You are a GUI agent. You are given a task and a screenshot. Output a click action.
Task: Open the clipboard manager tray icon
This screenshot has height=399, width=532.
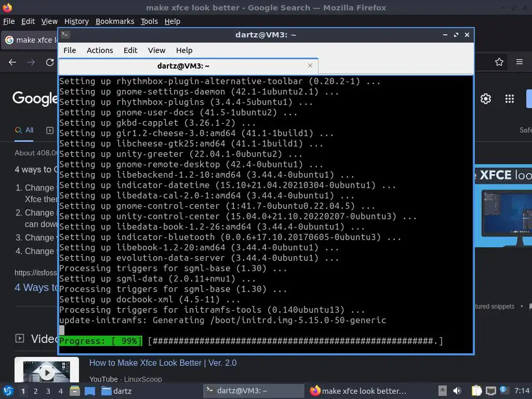pyautogui.click(x=476, y=391)
